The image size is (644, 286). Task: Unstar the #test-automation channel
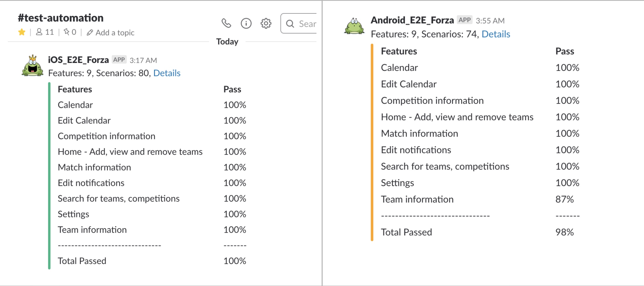[x=22, y=32]
